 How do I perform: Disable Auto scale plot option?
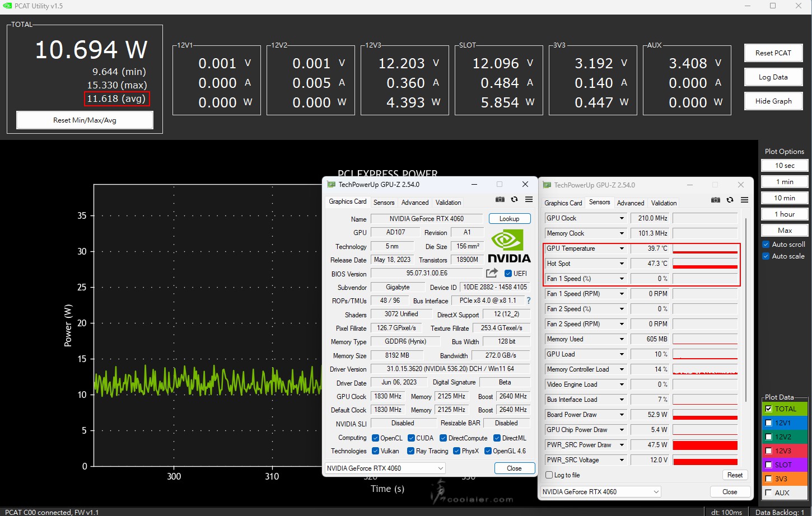[x=766, y=256]
